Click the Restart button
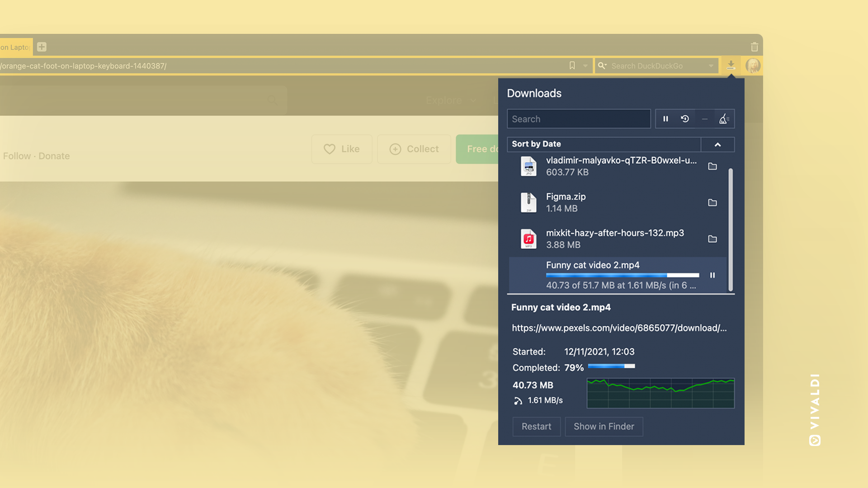868x488 pixels. (x=536, y=427)
